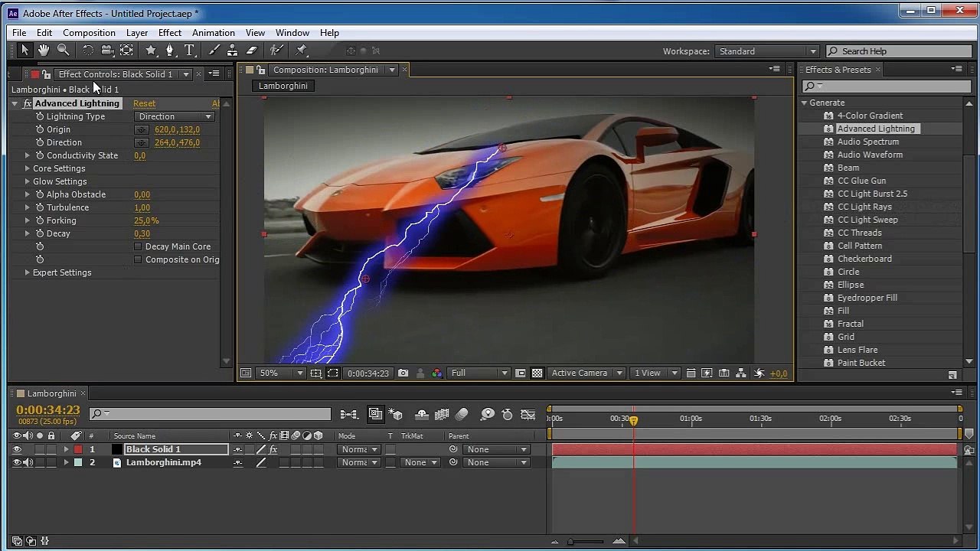The height and width of the screenshot is (551, 980).
Task: Select the Brush tool
Action: 214,51
